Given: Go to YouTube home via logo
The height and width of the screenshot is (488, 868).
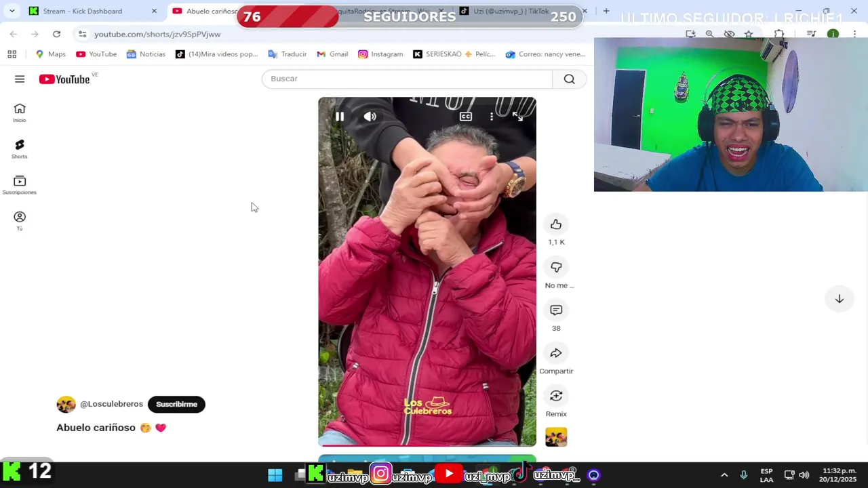Looking at the screenshot, I should [64, 79].
